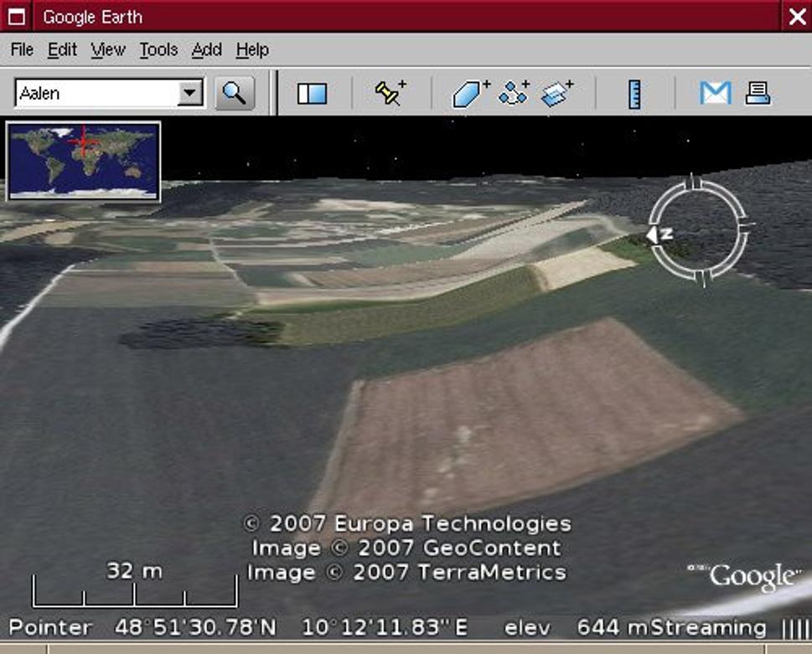This screenshot has height=654, width=812.
Task: Close the Google Earth window
Action: [x=798, y=17]
